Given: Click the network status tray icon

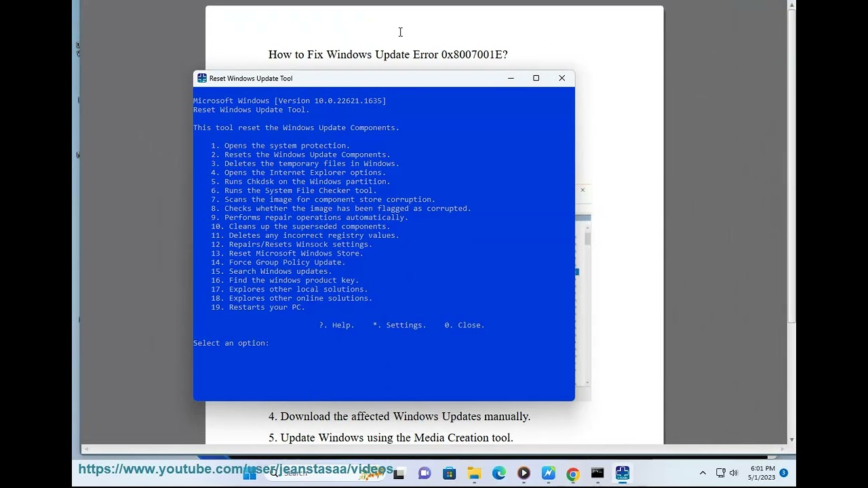Looking at the screenshot, I should (720, 473).
